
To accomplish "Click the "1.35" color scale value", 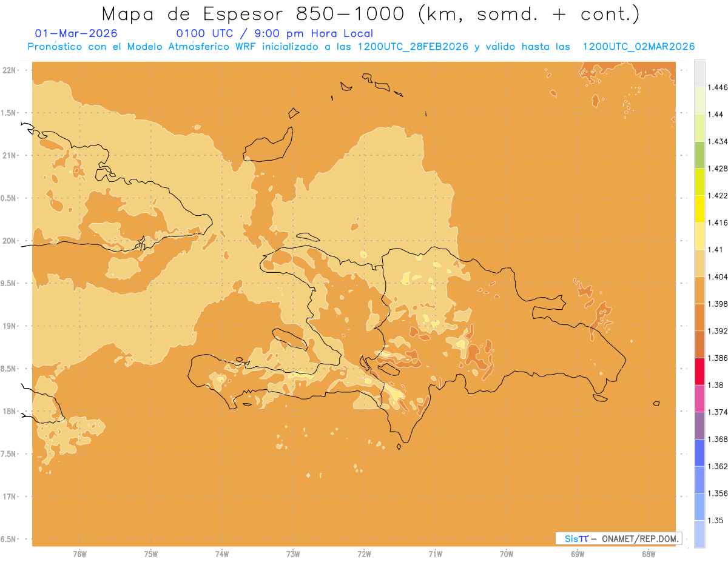I will [715, 521].
